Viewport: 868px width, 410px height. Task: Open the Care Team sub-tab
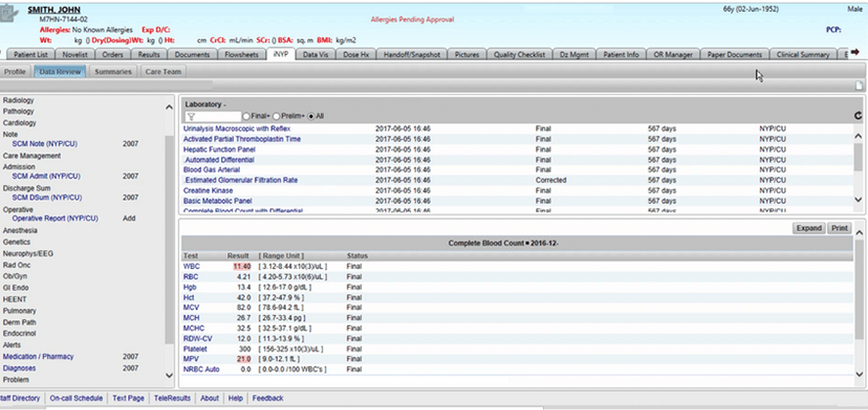163,72
